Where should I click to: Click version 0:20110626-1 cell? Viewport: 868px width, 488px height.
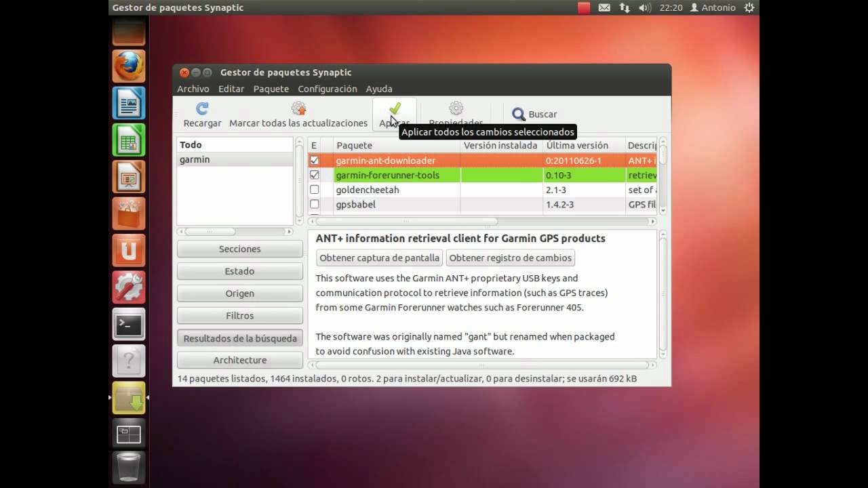tap(584, 161)
